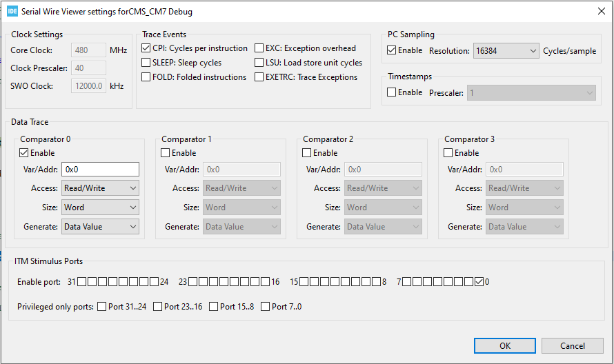Enable Timestamps checkbox
Viewport: 614px width, 364px height.
[x=392, y=92]
